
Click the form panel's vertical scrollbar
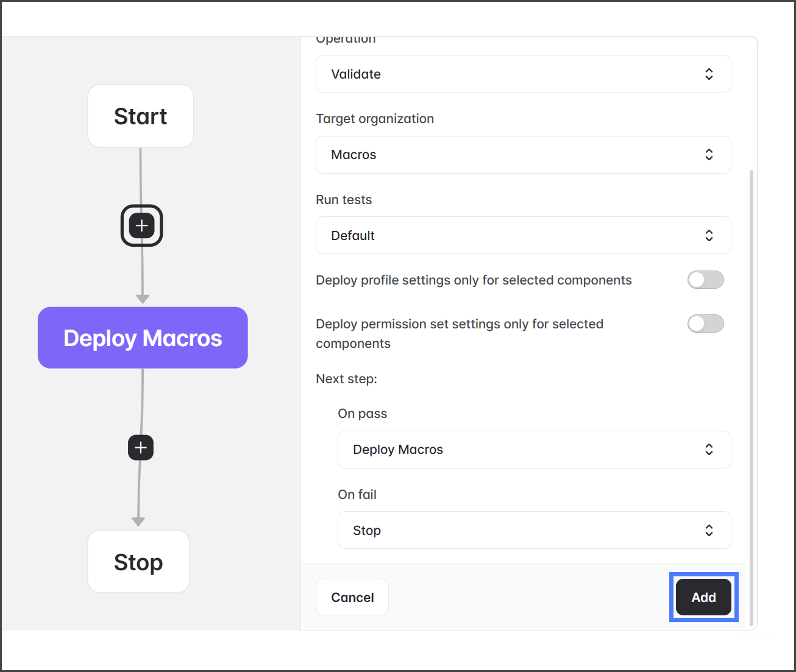click(752, 396)
